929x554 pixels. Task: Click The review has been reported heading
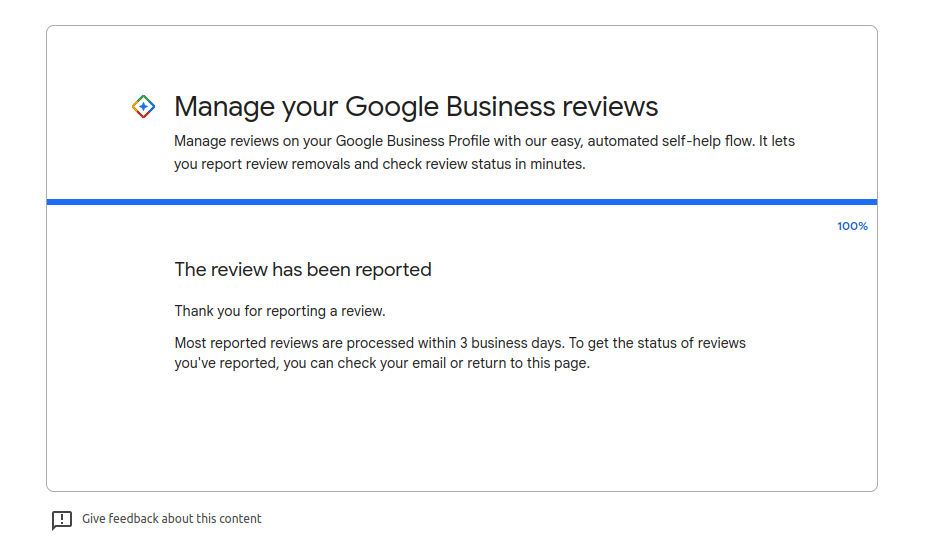[x=303, y=270]
